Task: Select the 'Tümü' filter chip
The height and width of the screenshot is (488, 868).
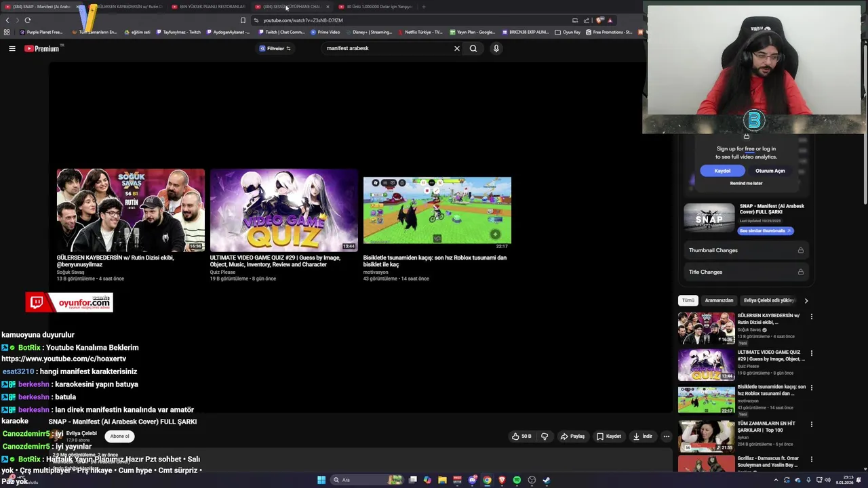Action: (688, 300)
